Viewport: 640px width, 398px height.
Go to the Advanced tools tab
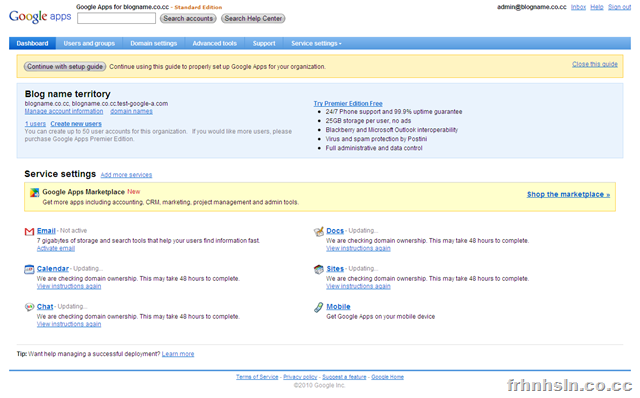coord(215,43)
